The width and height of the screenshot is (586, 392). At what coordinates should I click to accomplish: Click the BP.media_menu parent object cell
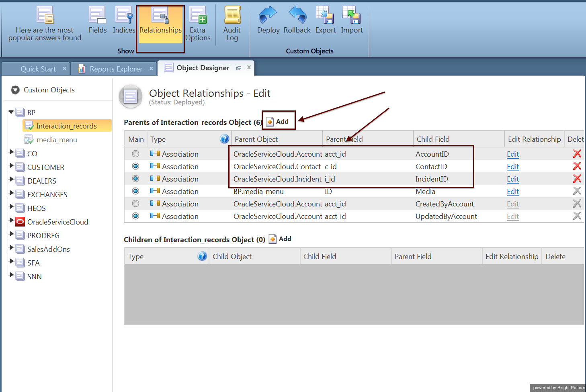coord(258,192)
